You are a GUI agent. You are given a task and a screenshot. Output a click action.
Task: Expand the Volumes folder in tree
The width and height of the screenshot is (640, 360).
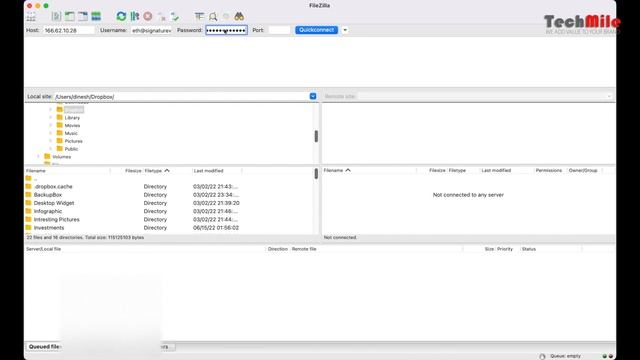(38, 156)
